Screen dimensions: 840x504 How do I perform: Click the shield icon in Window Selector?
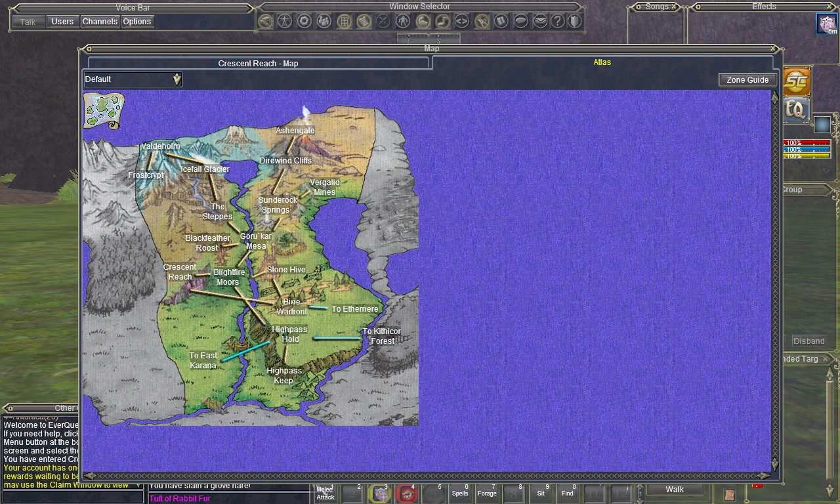tap(575, 21)
